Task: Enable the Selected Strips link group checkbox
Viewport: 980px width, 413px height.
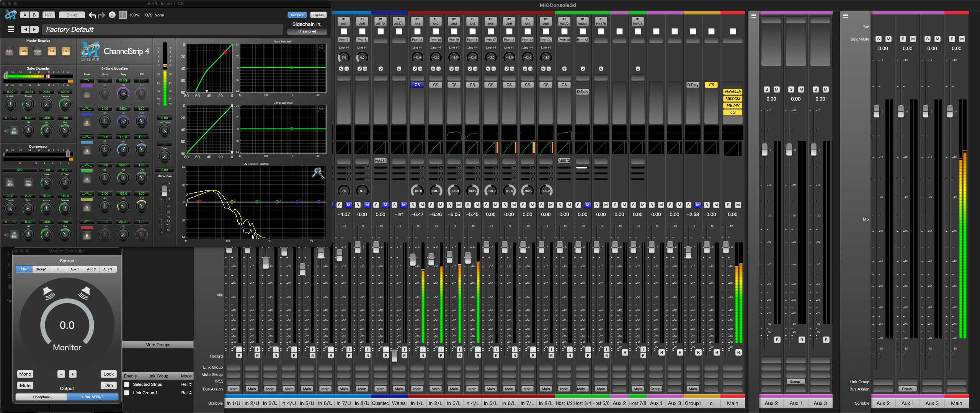Action: (126, 384)
